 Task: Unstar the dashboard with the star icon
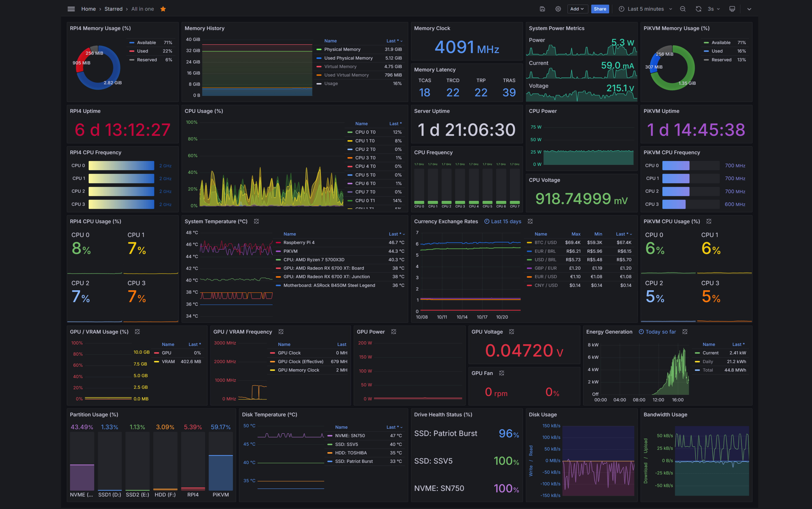click(x=163, y=9)
